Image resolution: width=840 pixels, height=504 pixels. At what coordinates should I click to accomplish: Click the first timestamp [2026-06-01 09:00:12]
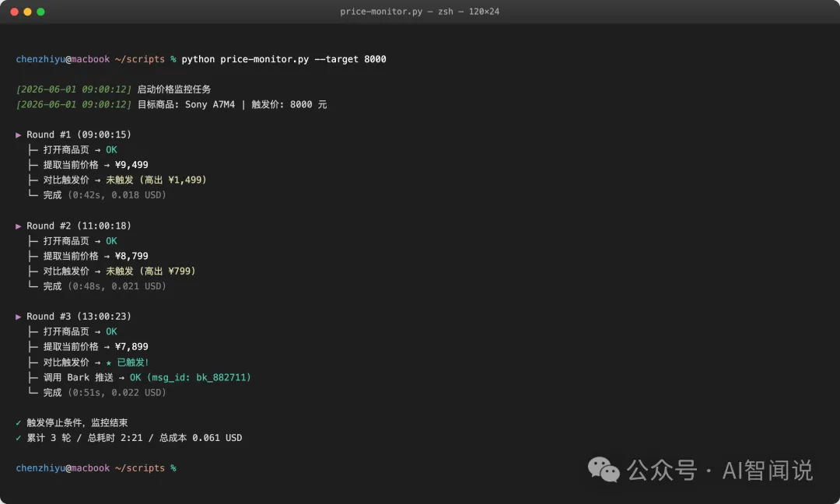click(73, 89)
